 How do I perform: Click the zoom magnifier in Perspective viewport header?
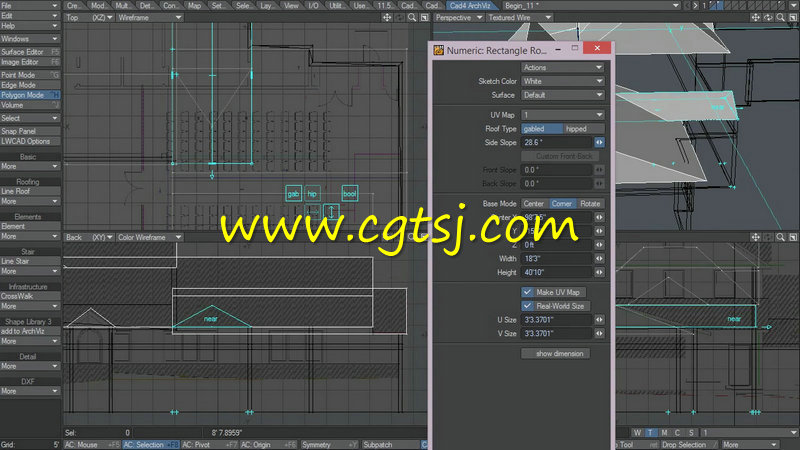coord(781,17)
